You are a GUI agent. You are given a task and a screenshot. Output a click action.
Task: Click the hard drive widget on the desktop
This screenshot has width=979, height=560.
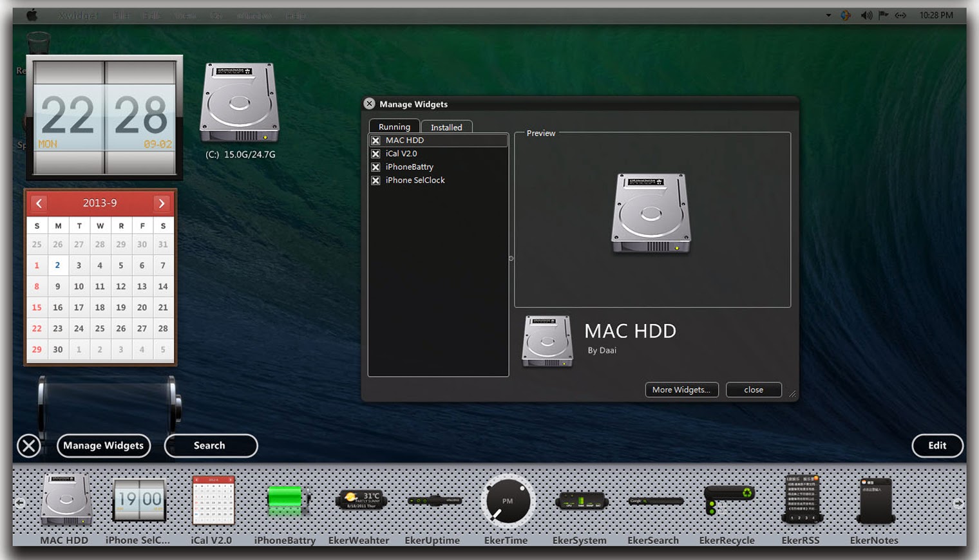(x=240, y=102)
